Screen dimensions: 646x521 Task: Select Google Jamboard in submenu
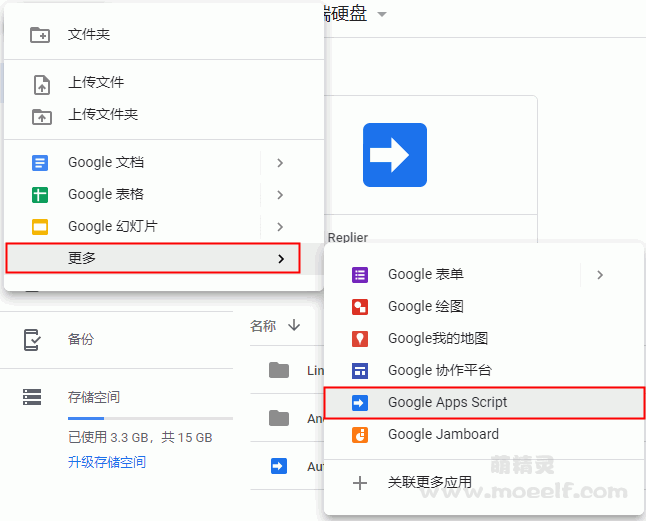pos(484,435)
